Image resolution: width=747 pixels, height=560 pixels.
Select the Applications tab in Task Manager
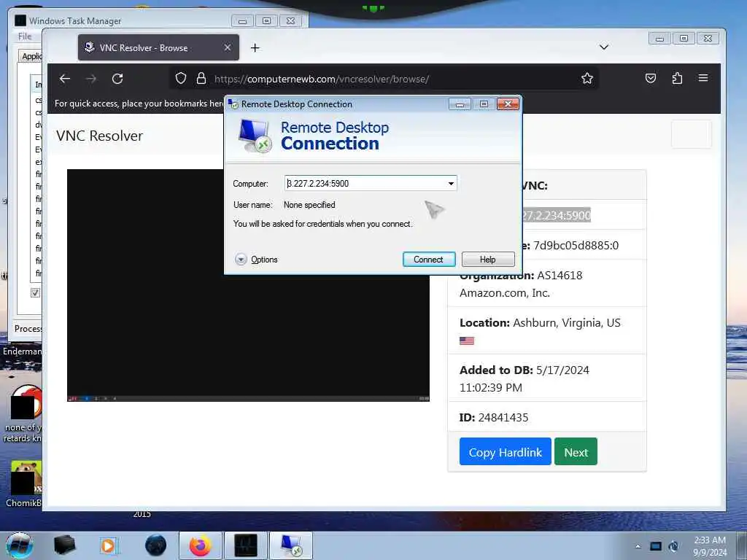pyautogui.click(x=31, y=56)
